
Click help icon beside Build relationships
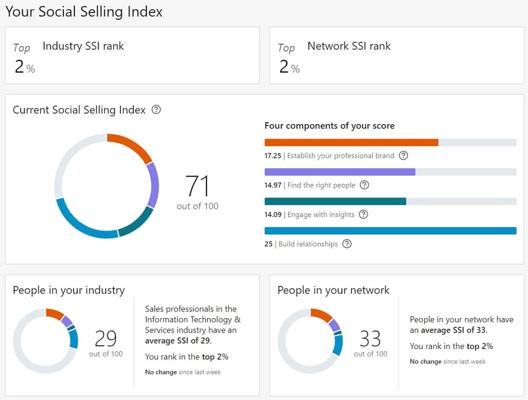(x=347, y=244)
